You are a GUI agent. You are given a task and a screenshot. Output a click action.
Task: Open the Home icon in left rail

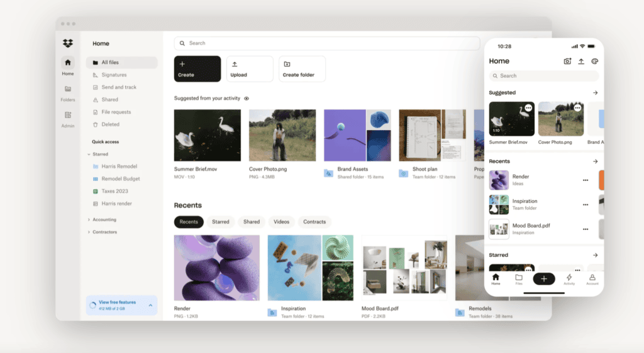[x=68, y=63]
